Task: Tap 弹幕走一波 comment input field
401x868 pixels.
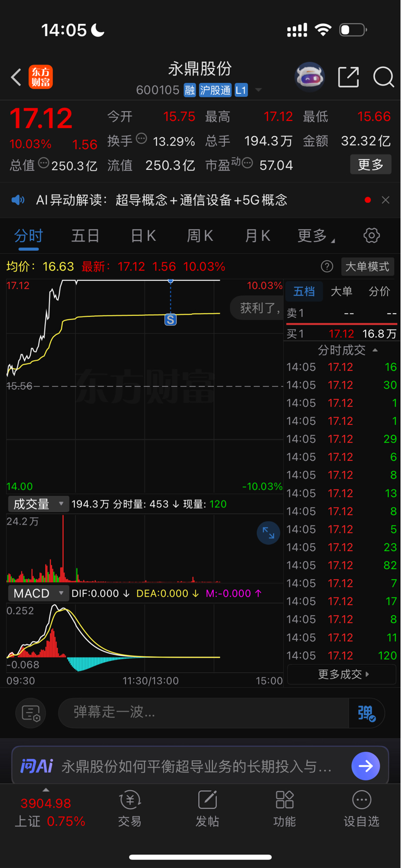Action: click(203, 713)
